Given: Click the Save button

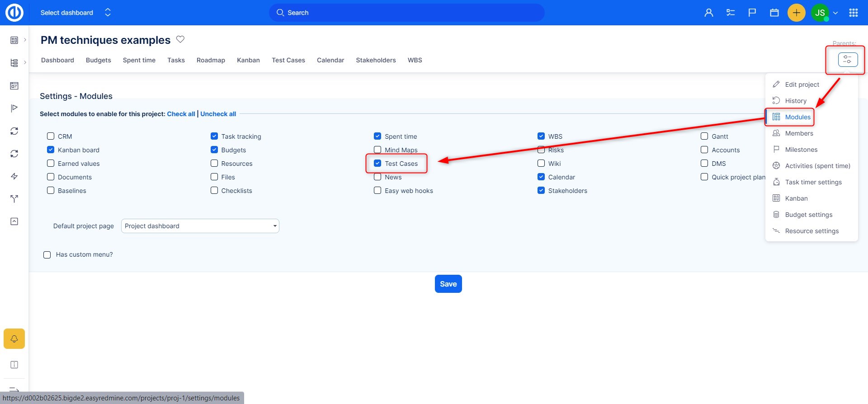Looking at the screenshot, I should (x=448, y=284).
